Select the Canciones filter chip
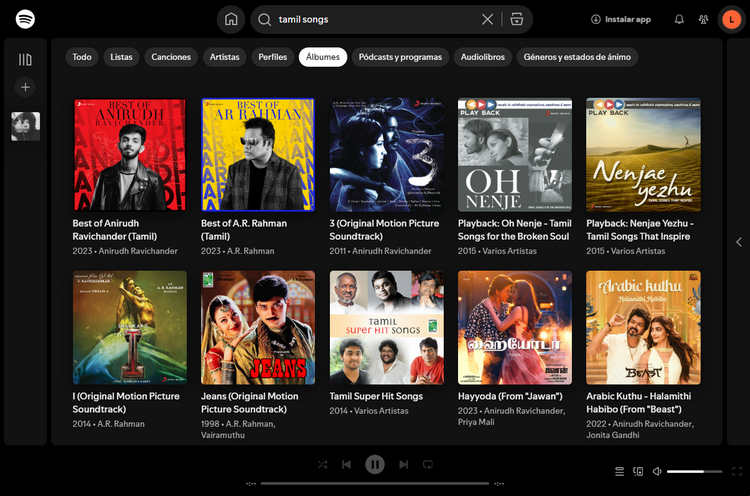Screen dimensions: 750x496 (x=171, y=57)
